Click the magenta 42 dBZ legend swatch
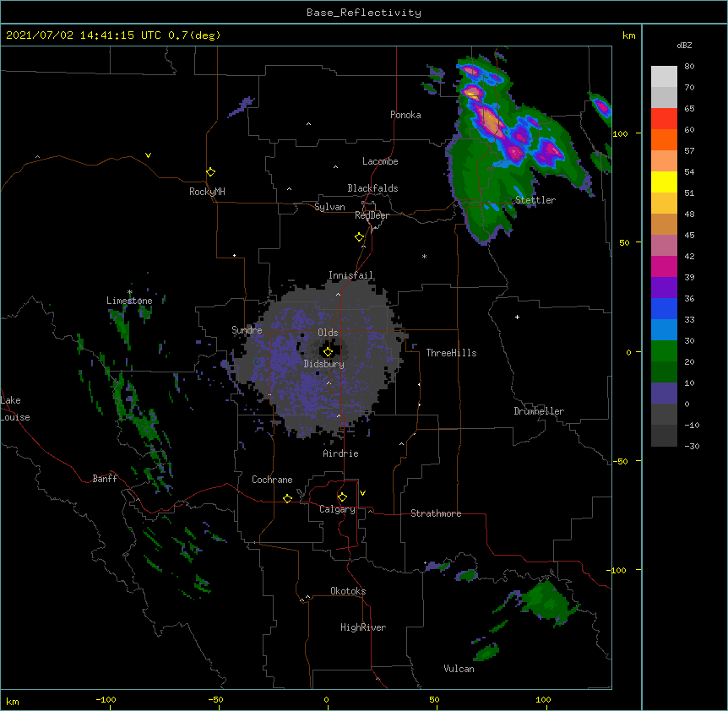The image size is (728, 711). (x=664, y=266)
